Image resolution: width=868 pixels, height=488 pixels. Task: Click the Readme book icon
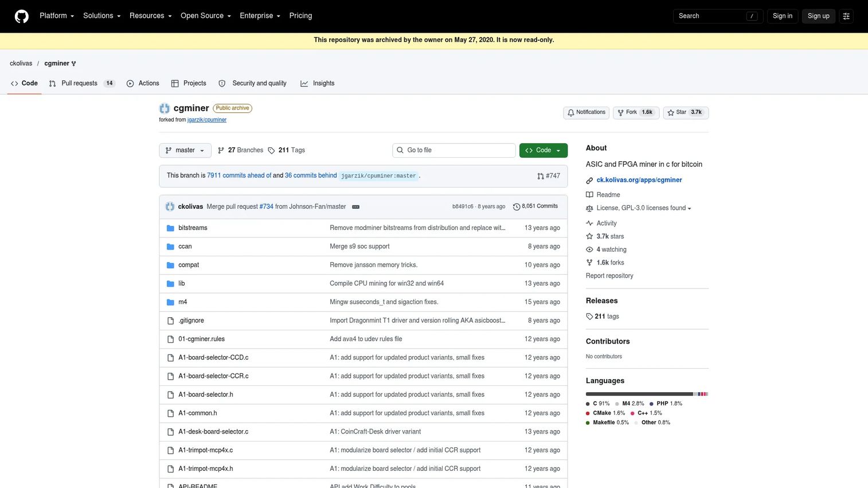(589, 195)
